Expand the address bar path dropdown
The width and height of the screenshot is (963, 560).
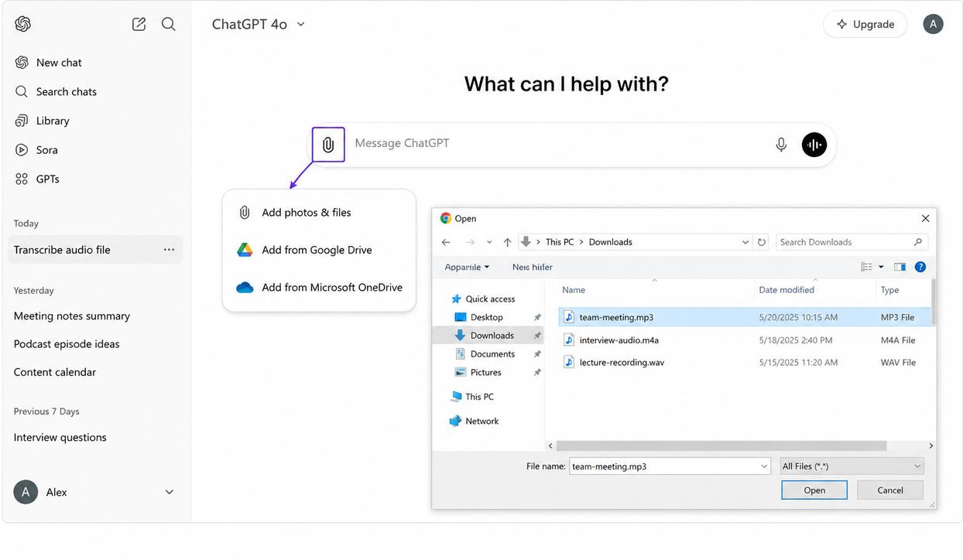coord(745,242)
